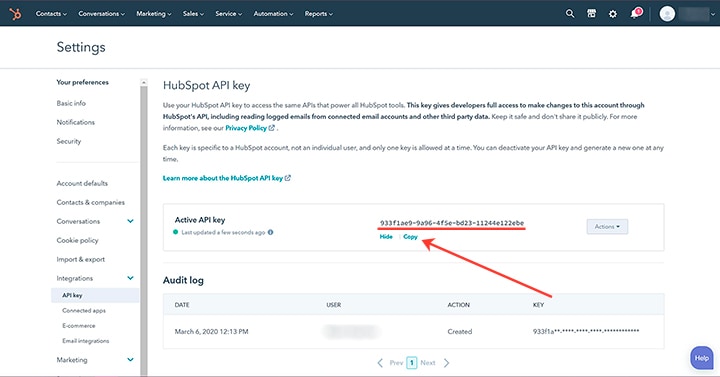Open the Automation menu
The image size is (720, 377).
click(x=273, y=14)
